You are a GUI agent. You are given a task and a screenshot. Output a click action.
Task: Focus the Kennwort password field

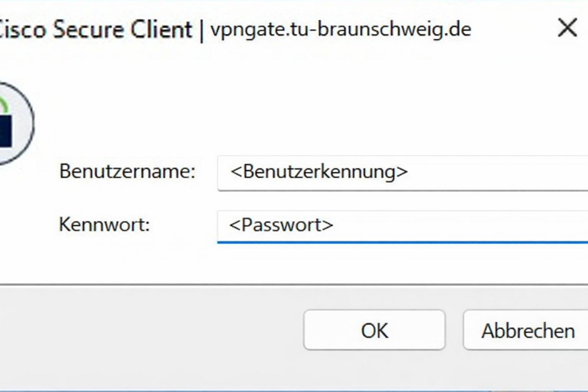[402, 225]
